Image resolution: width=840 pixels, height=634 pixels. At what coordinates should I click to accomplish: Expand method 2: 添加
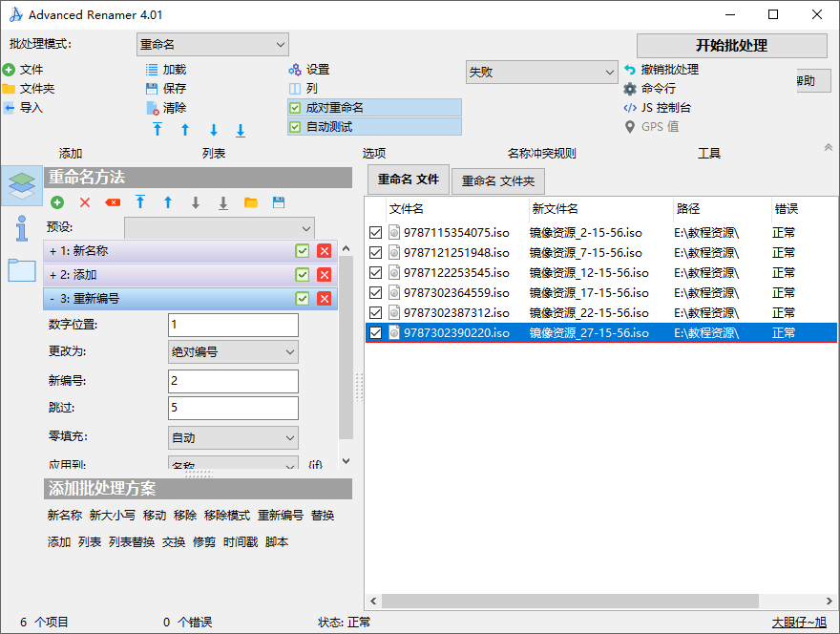[52, 275]
